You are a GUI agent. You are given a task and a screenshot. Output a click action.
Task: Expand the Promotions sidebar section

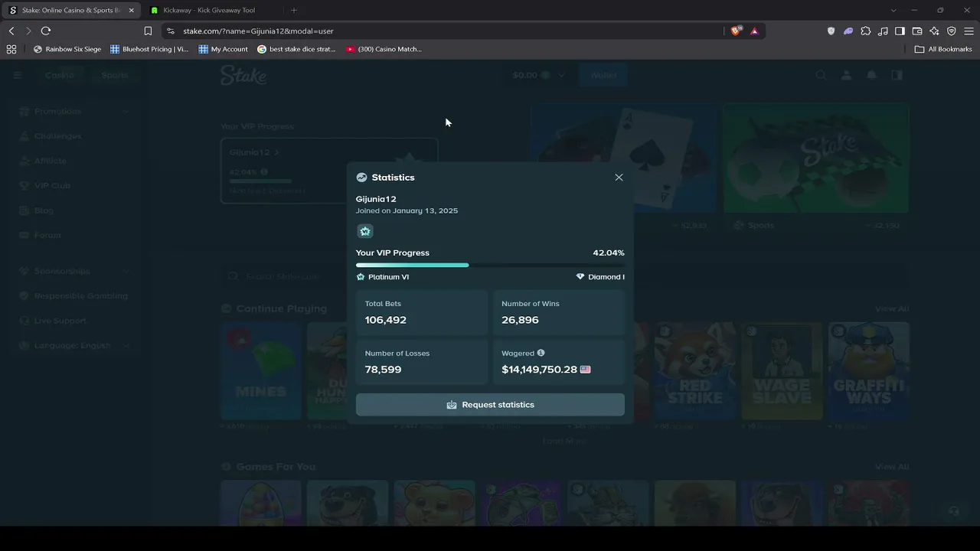click(x=75, y=112)
